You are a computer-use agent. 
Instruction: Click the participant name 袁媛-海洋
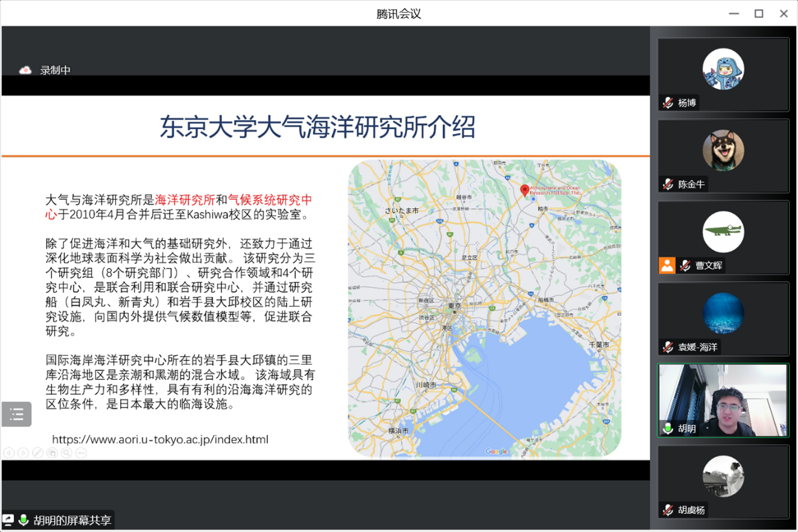pos(698,348)
